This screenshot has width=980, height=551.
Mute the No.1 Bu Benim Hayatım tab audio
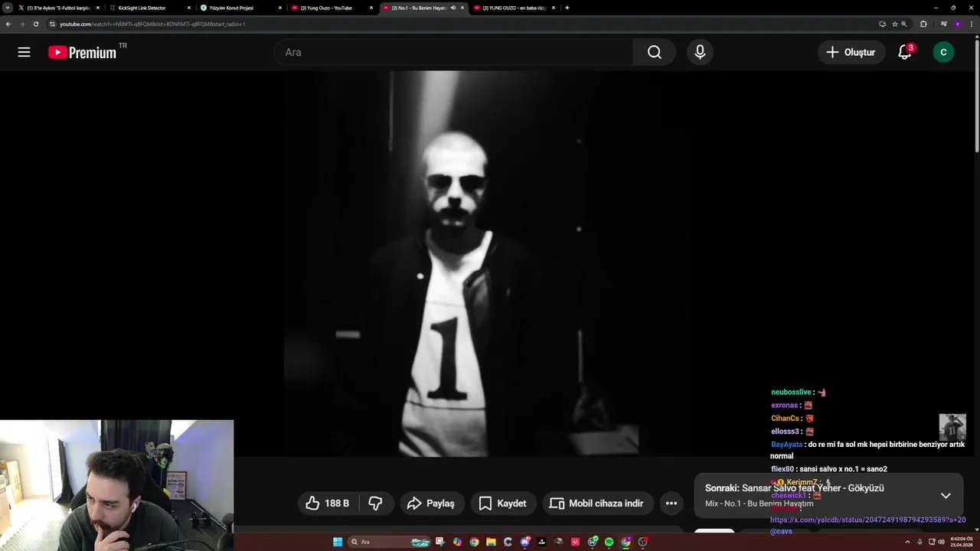[452, 8]
